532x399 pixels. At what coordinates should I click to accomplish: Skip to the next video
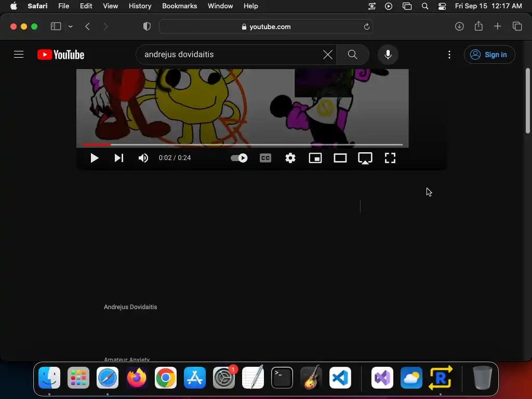pos(119,158)
